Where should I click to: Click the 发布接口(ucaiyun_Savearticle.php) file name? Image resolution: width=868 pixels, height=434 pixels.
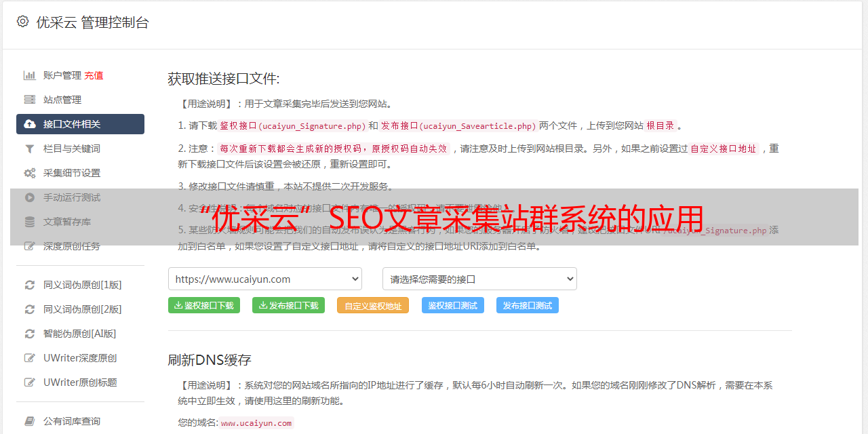point(458,125)
